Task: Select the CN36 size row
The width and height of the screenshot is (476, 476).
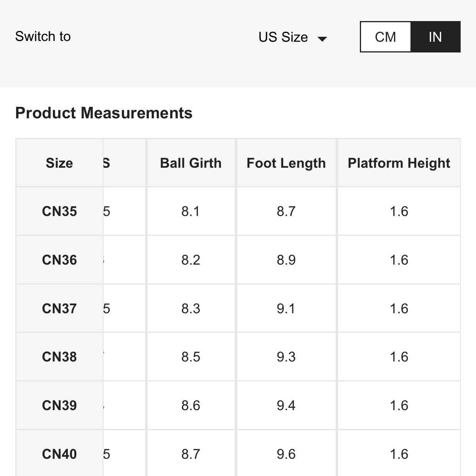Action: tap(59, 260)
